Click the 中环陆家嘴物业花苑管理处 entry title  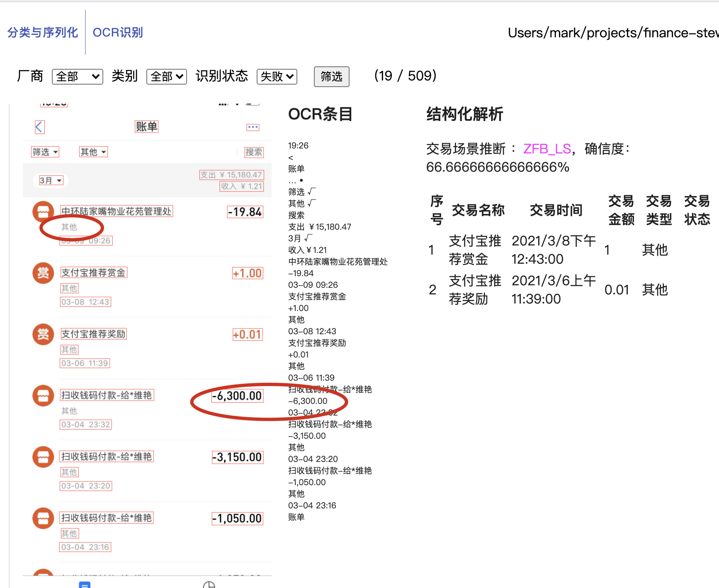coord(117,211)
